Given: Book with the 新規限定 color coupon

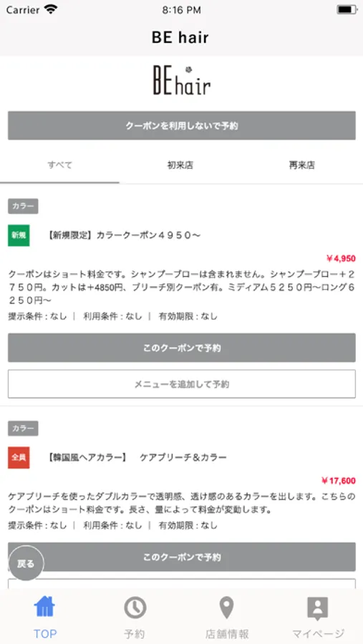Looking at the screenshot, I should click(182, 348).
